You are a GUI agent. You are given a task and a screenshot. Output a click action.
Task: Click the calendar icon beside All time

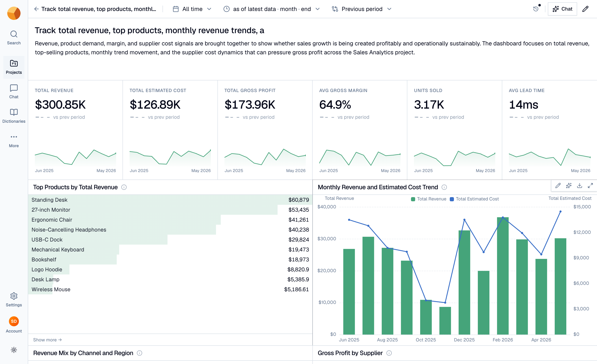click(x=176, y=9)
